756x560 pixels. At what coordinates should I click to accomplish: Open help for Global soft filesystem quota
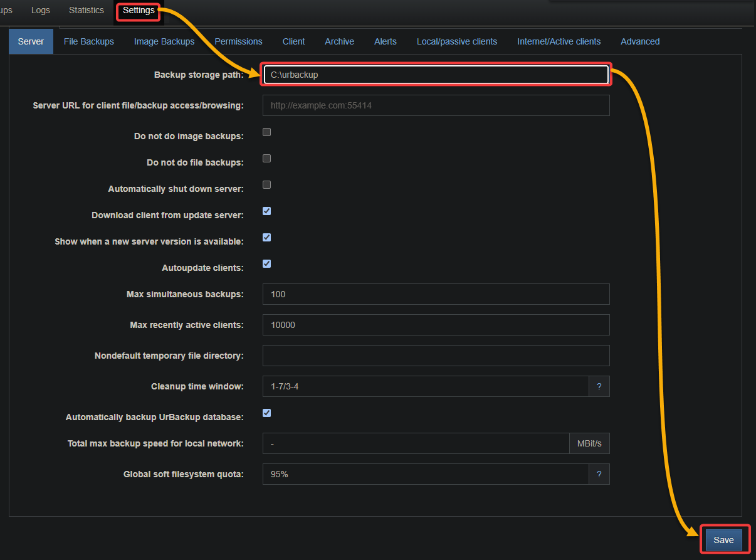coord(599,474)
